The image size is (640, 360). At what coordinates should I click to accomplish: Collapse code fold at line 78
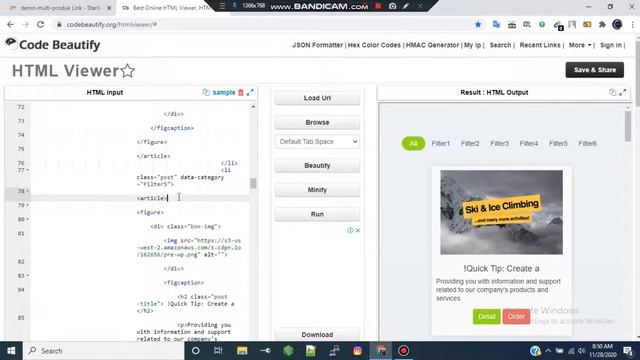[27, 191]
